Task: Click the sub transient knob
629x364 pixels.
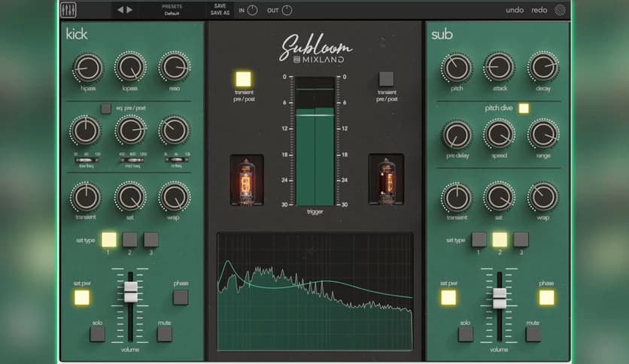Action: [457, 198]
